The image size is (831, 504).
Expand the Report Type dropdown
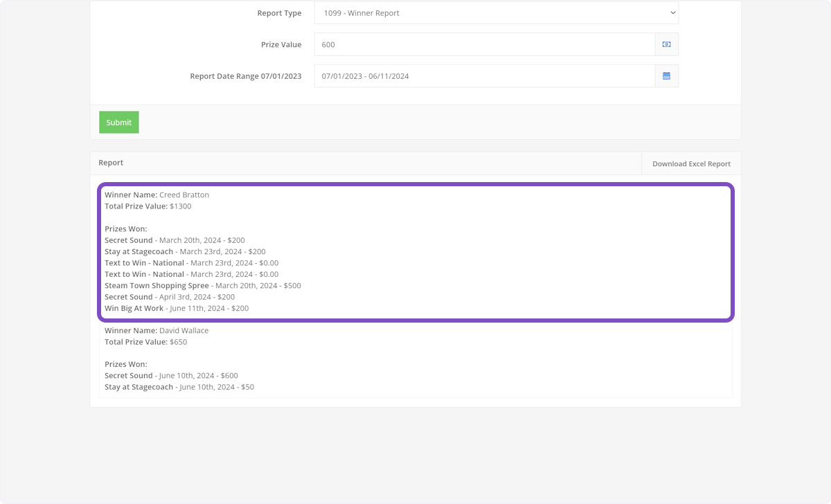click(496, 13)
